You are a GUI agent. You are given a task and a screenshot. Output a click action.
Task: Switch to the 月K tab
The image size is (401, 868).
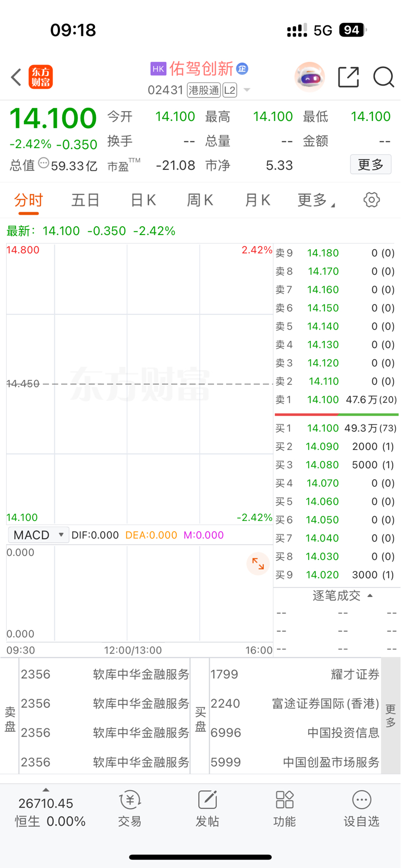click(x=258, y=200)
